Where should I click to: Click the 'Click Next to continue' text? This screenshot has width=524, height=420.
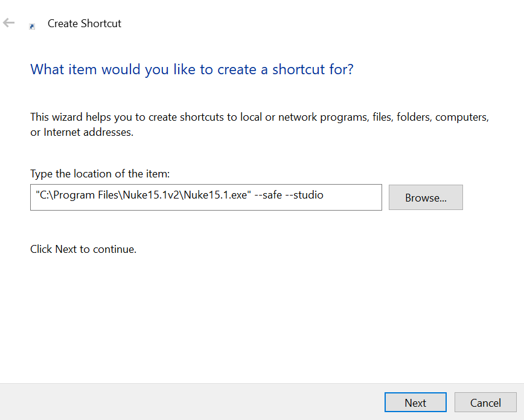(x=83, y=249)
